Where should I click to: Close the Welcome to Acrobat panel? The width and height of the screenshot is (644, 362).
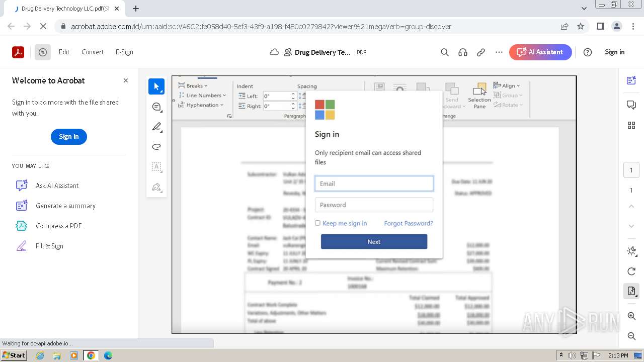[x=126, y=80]
